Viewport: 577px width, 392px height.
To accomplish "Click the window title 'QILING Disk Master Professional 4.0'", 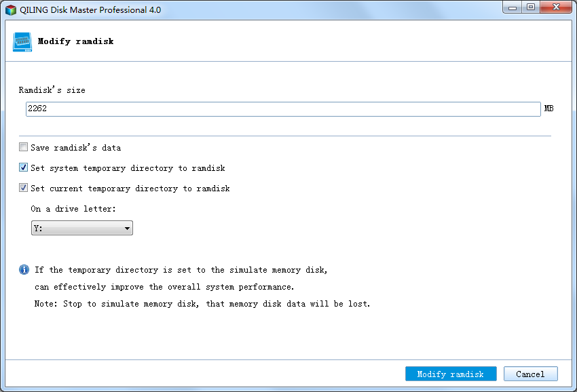I will [x=90, y=10].
